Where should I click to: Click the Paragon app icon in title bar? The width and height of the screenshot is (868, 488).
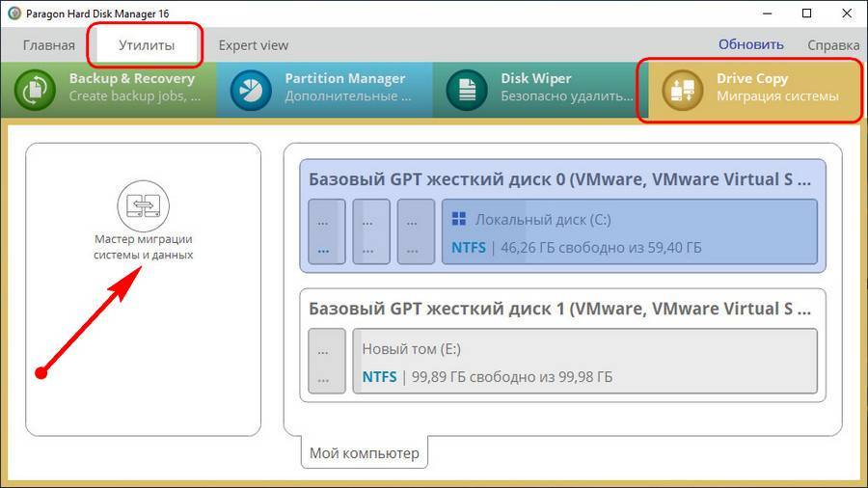click(x=14, y=14)
